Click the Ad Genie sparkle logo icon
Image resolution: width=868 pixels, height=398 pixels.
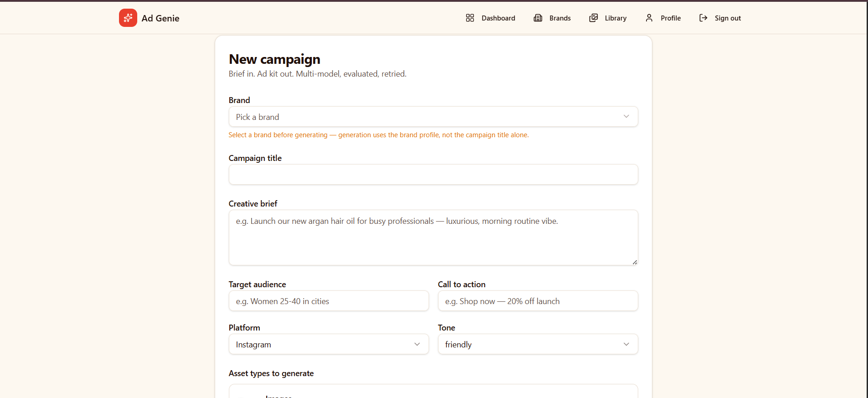pyautogui.click(x=128, y=18)
